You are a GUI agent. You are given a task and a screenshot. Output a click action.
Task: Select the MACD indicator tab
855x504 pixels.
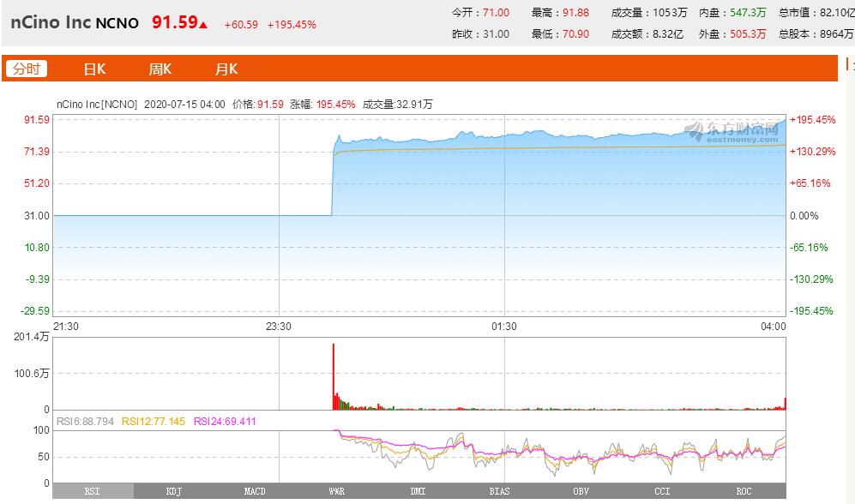click(x=256, y=491)
